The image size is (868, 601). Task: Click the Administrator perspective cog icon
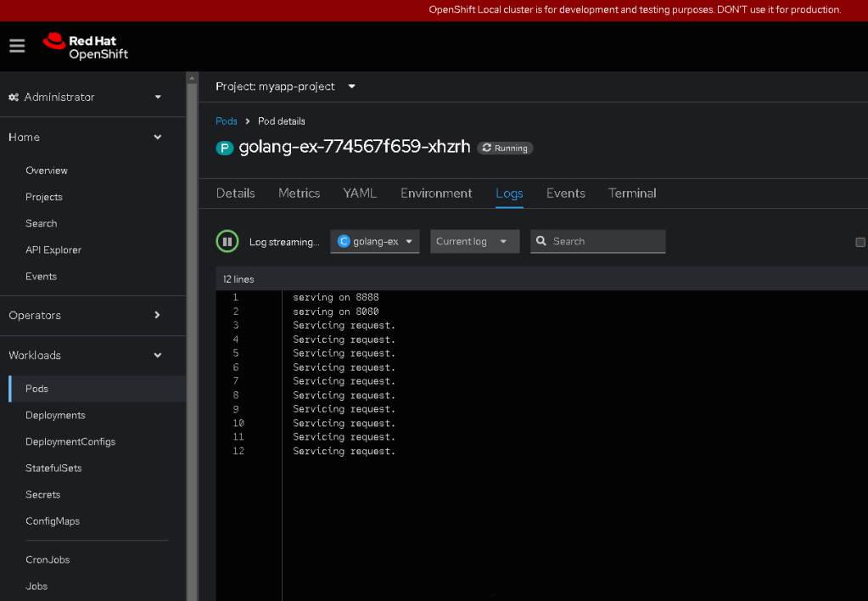[14, 97]
